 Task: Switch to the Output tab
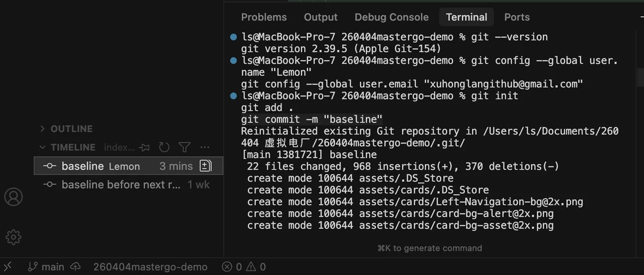point(320,17)
